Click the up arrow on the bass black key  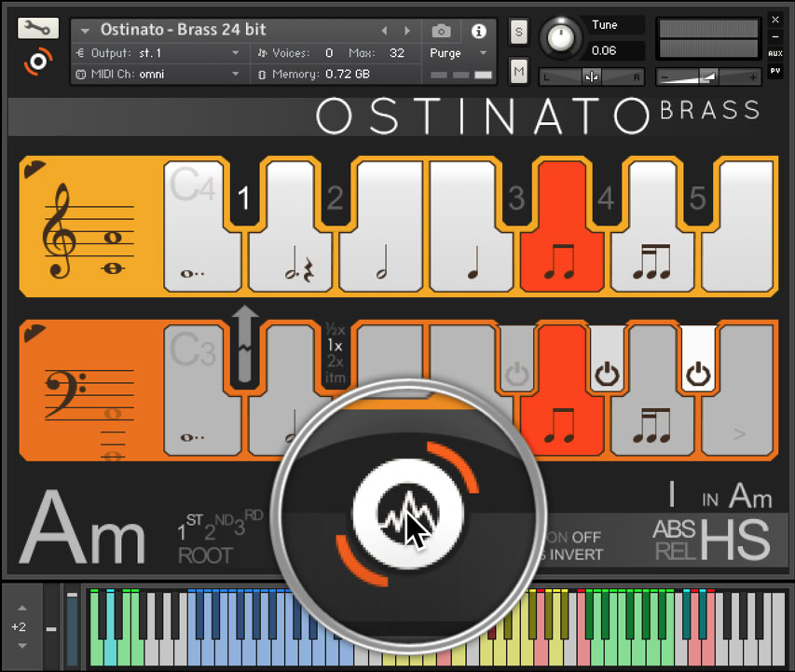click(x=245, y=345)
